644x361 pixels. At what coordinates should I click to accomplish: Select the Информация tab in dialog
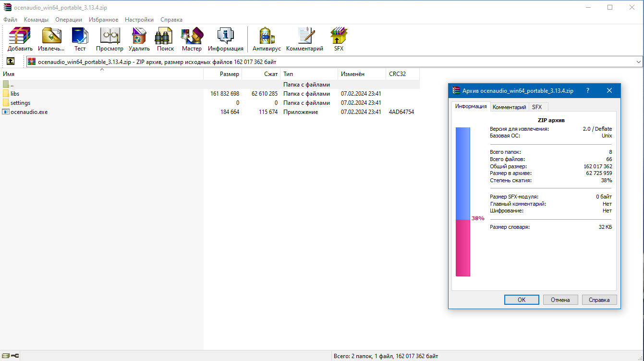[x=471, y=106]
